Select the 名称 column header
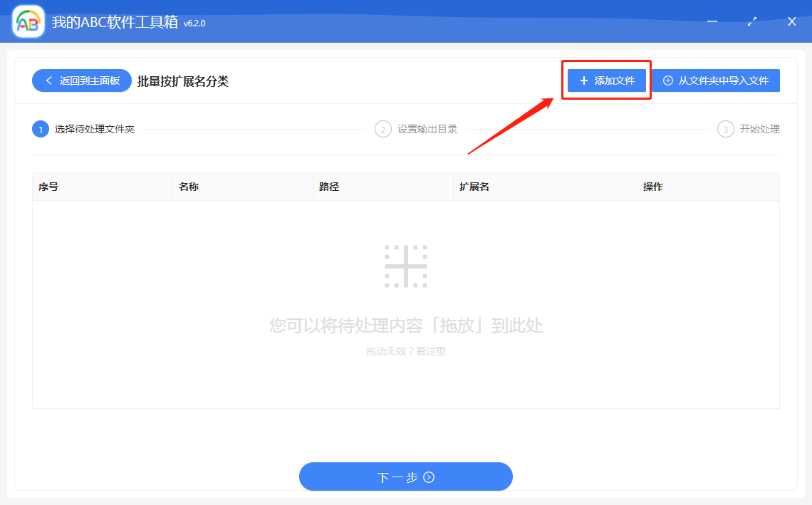 pos(187,187)
